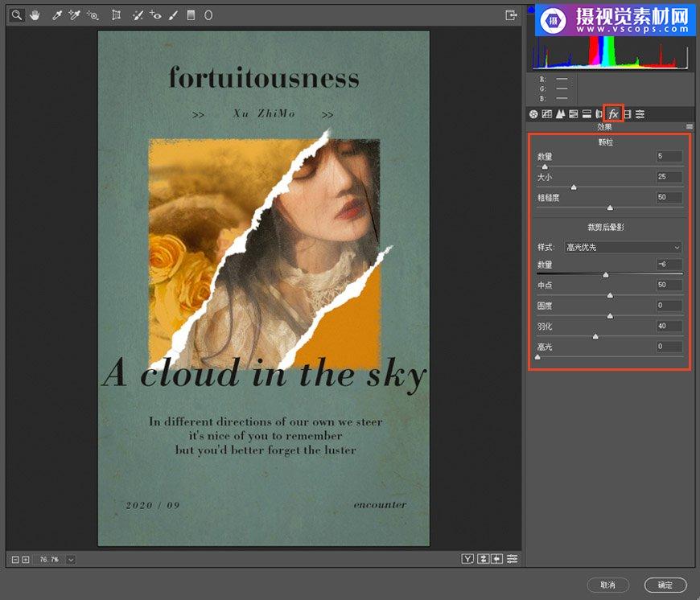The height and width of the screenshot is (600, 700).
Task: Click the 粗糙度 value field
Action: point(669,197)
